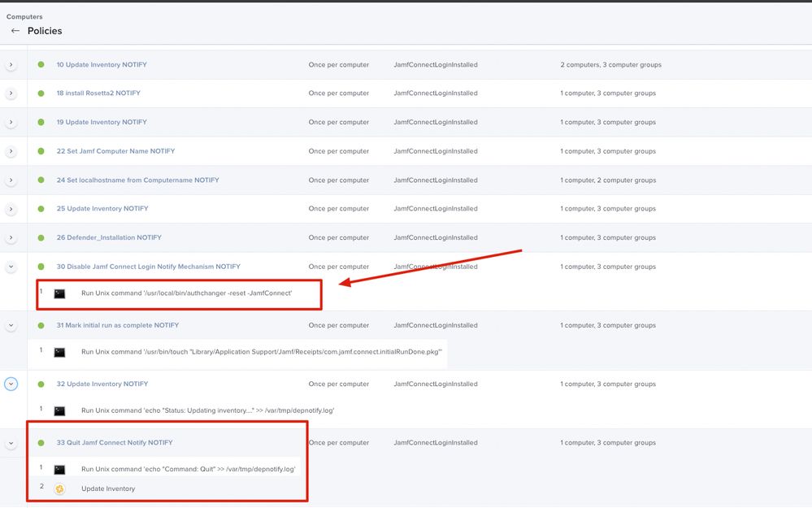Click green status dot of policy 32
Image resolution: width=812 pixels, height=508 pixels.
point(41,384)
